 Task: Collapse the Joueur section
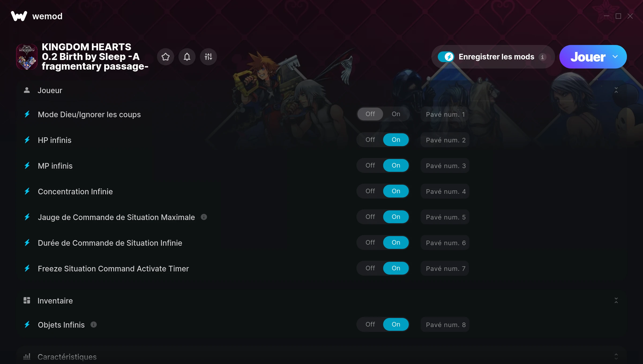pos(616,90)
